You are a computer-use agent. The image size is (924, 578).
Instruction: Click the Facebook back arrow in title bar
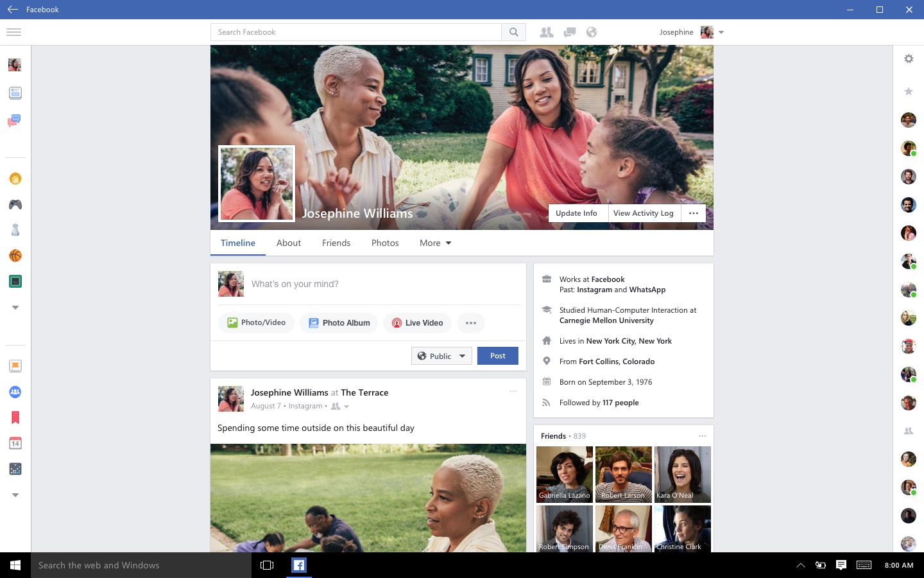point(13,10)
